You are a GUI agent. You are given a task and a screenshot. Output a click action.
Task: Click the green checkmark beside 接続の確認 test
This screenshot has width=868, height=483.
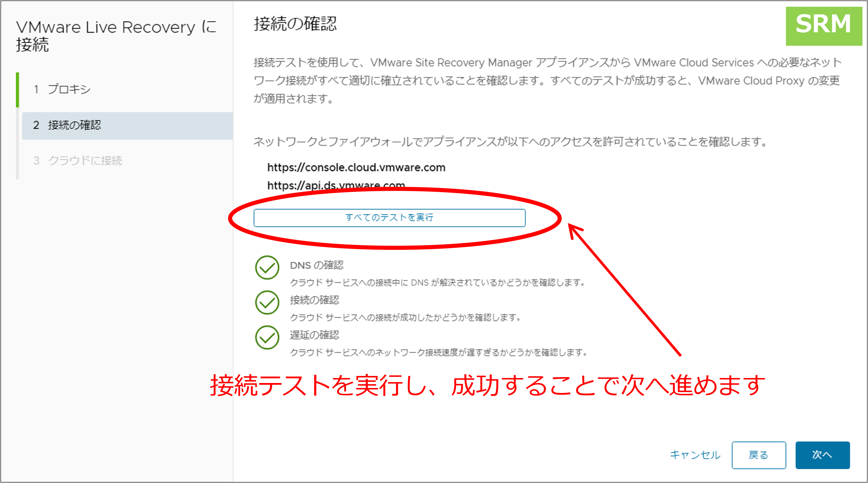point(267,303)
